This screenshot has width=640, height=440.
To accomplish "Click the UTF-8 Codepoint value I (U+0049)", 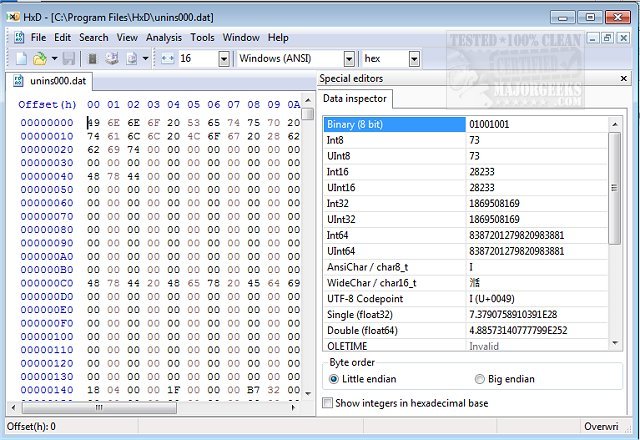I will tap(491, 299).
